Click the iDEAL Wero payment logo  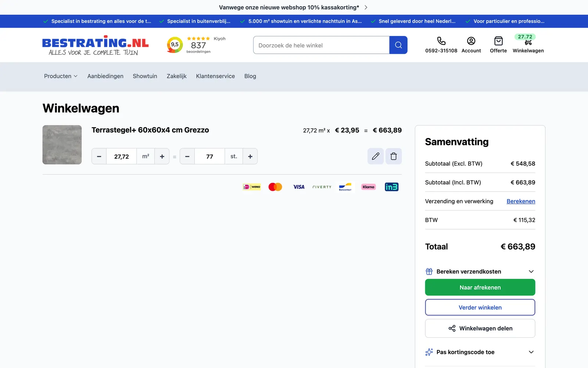252,187
